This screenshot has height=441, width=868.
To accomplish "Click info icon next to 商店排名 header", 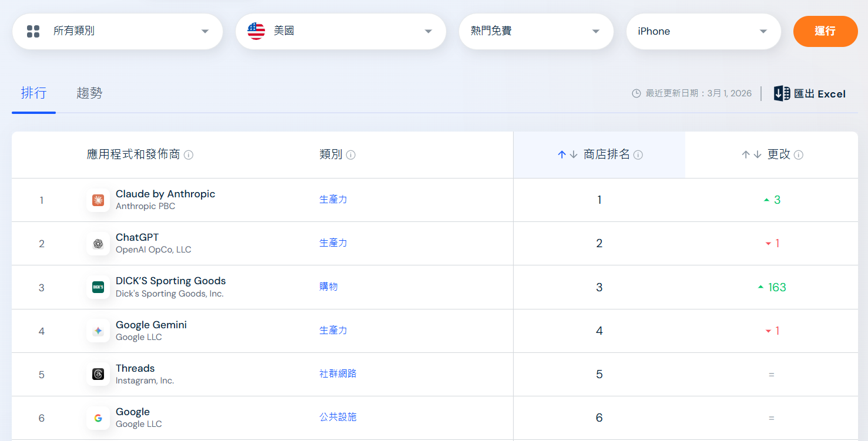I will pyautogui.click(x=638, y=155).
